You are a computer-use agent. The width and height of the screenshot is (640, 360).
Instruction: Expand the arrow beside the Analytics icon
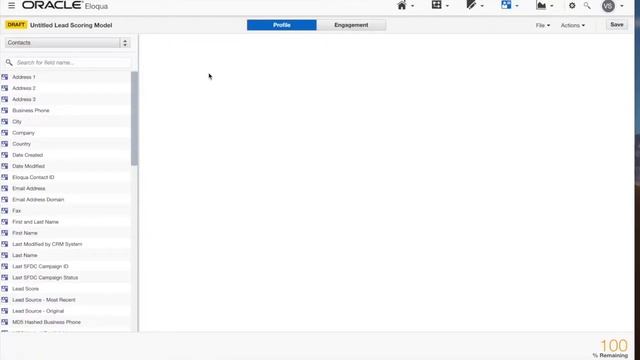pyautogui.click(x=552, y=6)
